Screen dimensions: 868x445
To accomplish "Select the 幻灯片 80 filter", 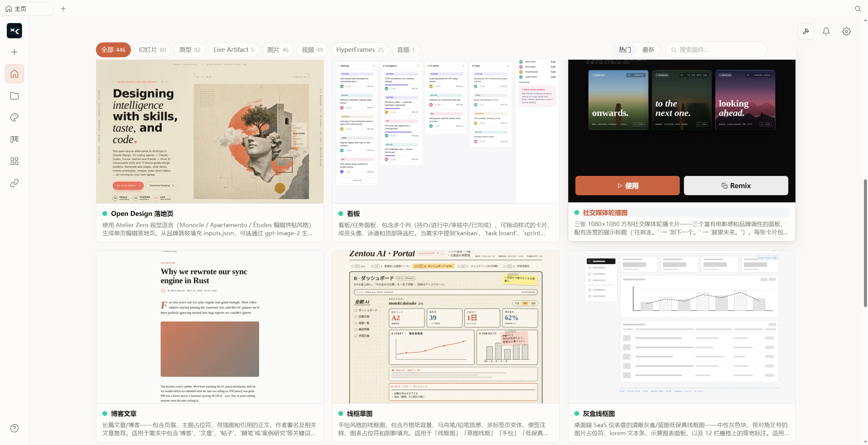I will [152, 50].
